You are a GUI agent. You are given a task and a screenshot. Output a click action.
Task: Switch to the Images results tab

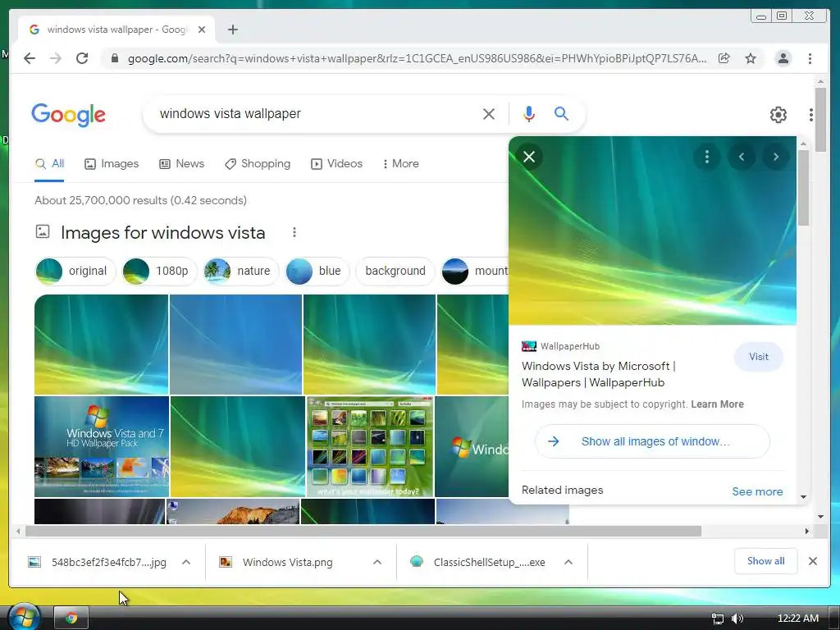pos(112,164)
